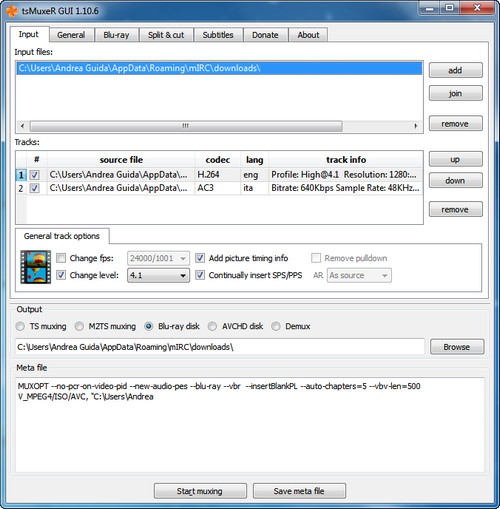Select the highlighted input file path row
Viewport: 500px width, 509px height.
pos(219,68)
